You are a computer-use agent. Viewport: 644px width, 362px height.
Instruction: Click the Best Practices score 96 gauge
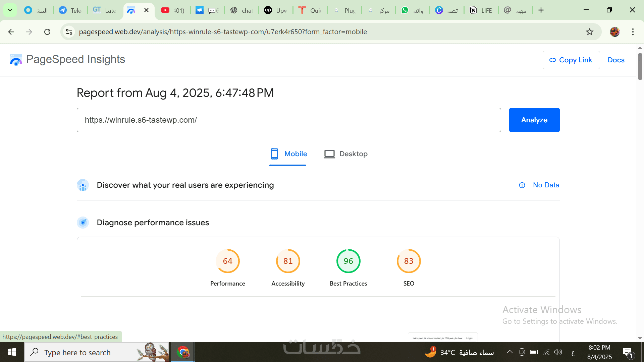pos(348,261)
